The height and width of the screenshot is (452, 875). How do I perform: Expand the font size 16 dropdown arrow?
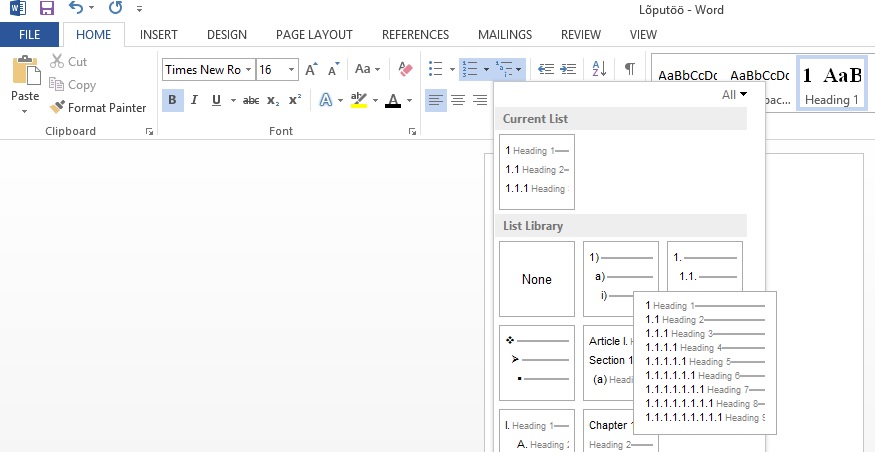coord(291,70)
